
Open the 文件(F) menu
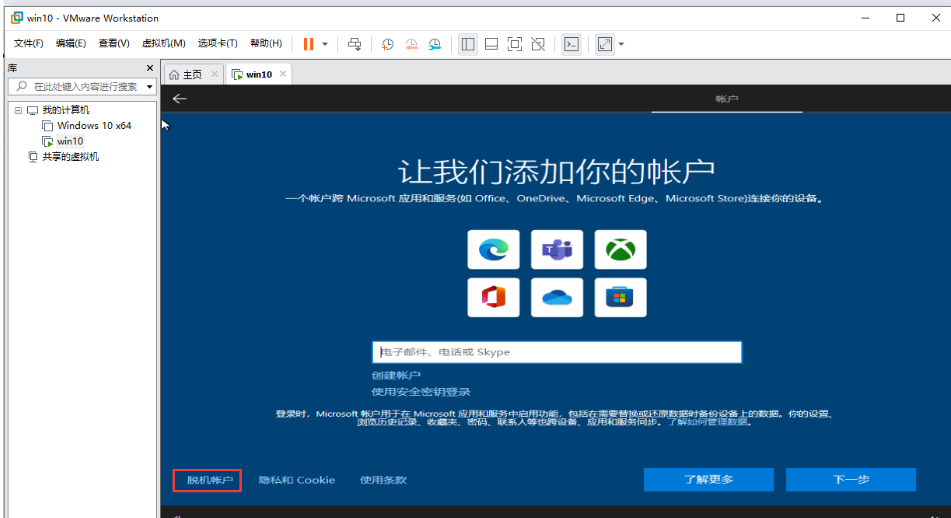[29, 43]
